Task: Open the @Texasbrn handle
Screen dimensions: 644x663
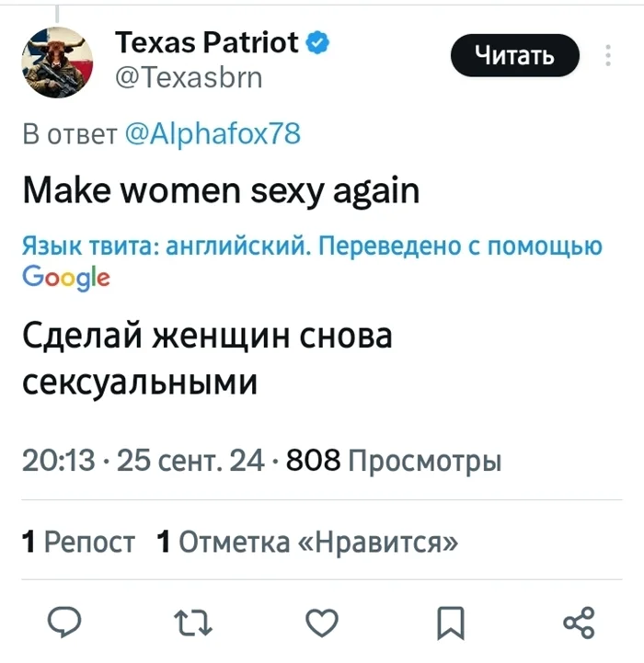Action: (x=189, y=78)
